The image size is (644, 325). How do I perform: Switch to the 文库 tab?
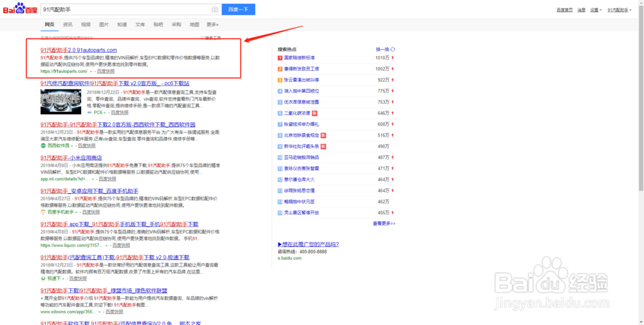[140, 24]
